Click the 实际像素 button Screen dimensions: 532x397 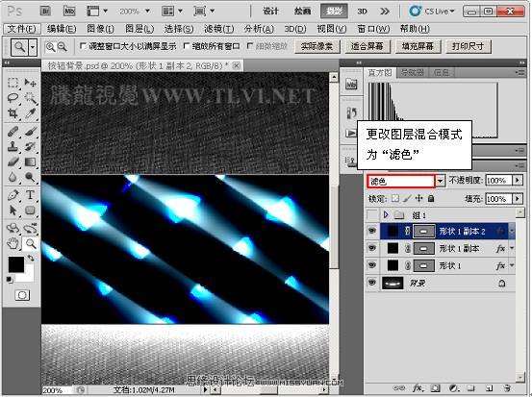(317, 46)
